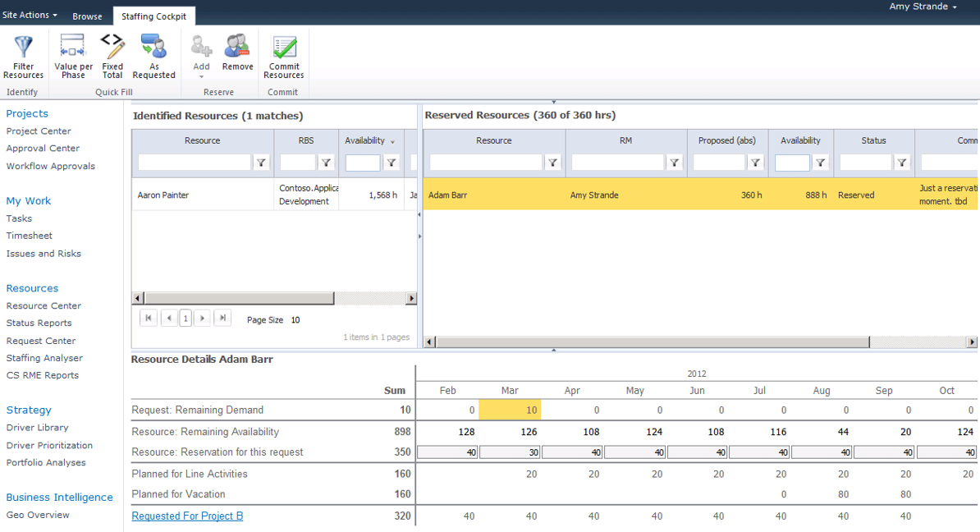
Task: Click Page Size value 10
Action: point(295,320)
